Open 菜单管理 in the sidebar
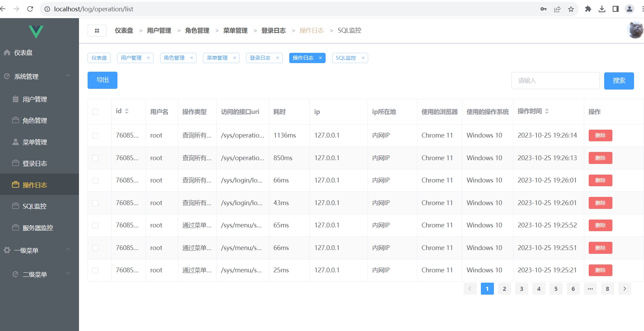Image resolution: width=644 pixels, height=331 pixels. (39, 142)
